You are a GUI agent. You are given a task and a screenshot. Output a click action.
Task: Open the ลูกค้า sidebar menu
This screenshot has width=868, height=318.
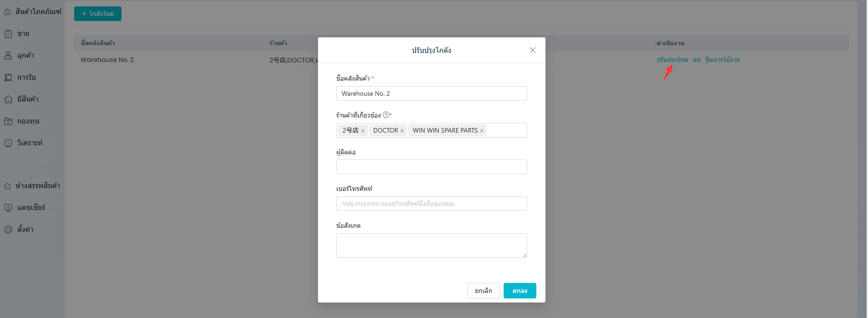point(25,56)
